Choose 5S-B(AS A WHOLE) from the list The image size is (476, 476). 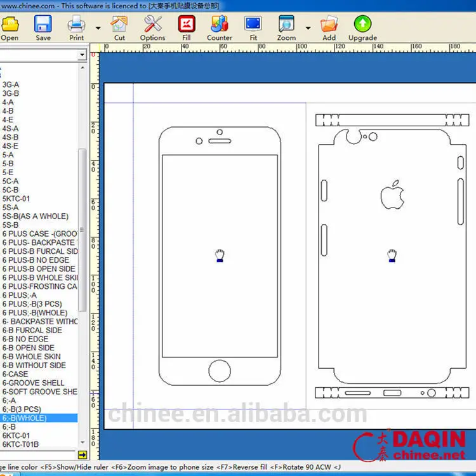(35, 216)
